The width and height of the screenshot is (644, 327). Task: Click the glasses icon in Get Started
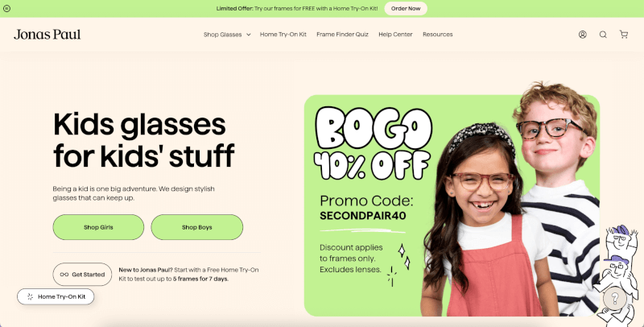tap(64, 275)
